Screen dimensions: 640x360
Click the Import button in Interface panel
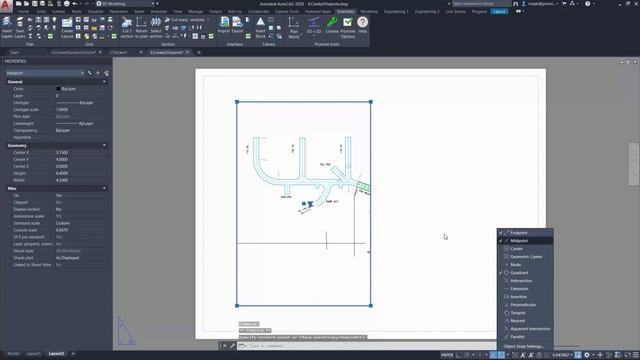(224, 25)
